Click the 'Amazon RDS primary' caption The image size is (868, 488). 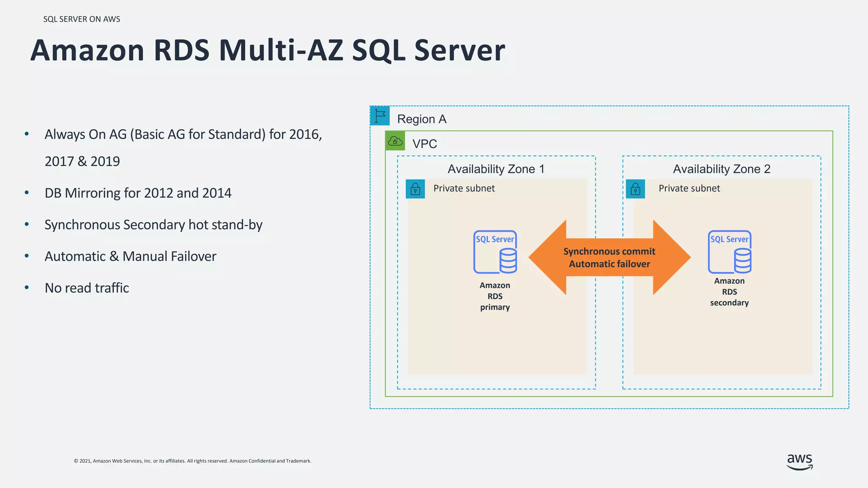(x=495, y=296)
